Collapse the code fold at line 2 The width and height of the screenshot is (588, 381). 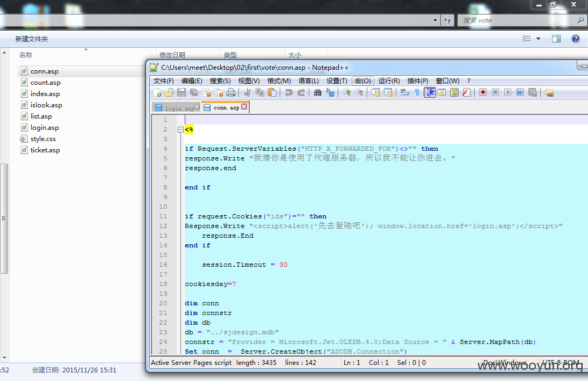pyautogui.click(x=180, y=130)
